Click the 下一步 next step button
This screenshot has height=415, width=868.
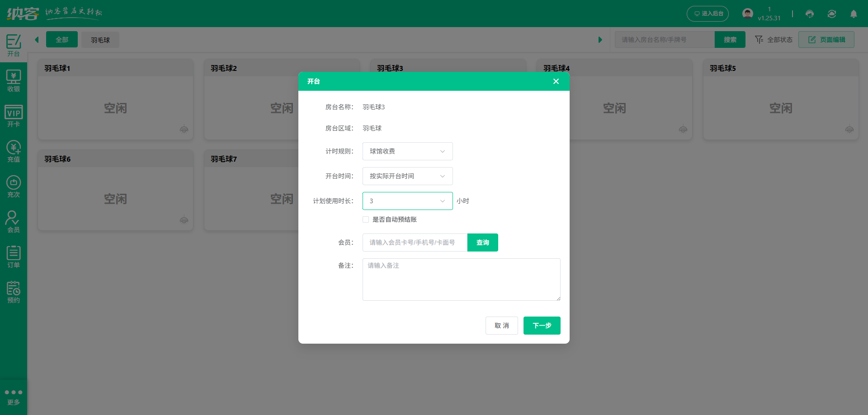(x=542, y=326)
